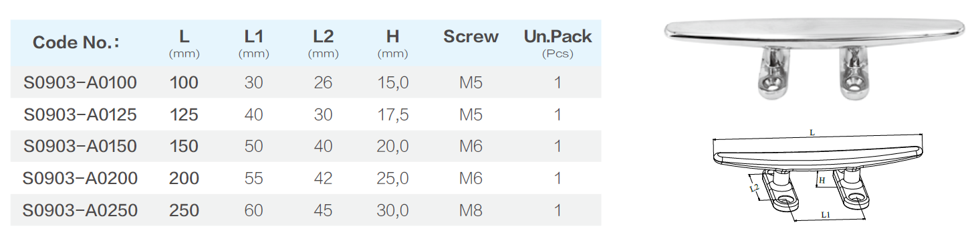
Task: Click the L label in the diagram
Action: coord(812,133)
